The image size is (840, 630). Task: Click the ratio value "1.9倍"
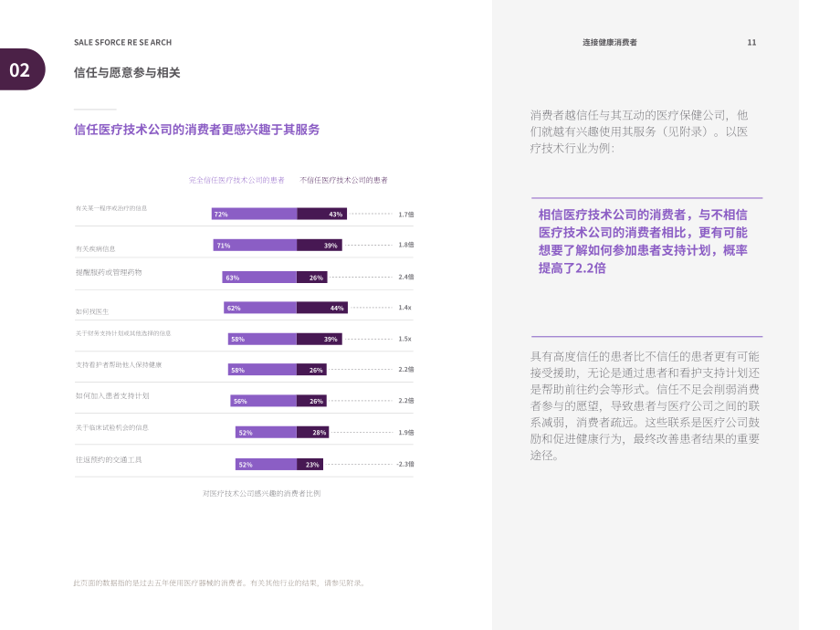(406, 432)
